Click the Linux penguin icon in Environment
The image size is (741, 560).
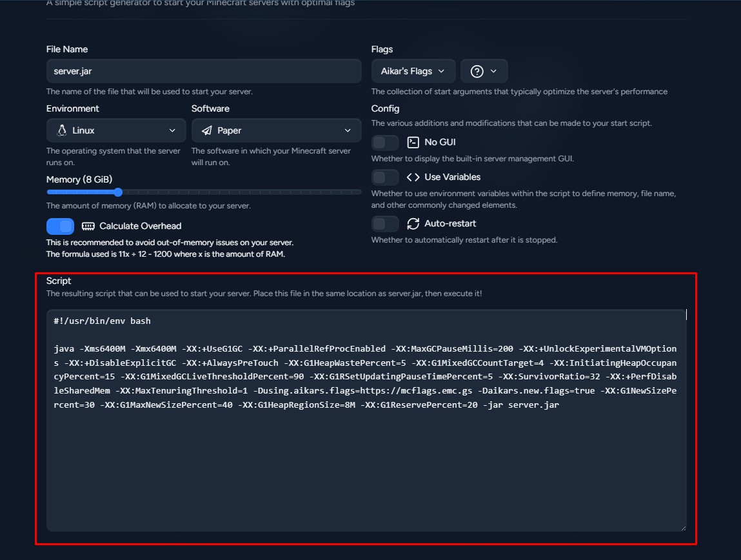(62, 130)
